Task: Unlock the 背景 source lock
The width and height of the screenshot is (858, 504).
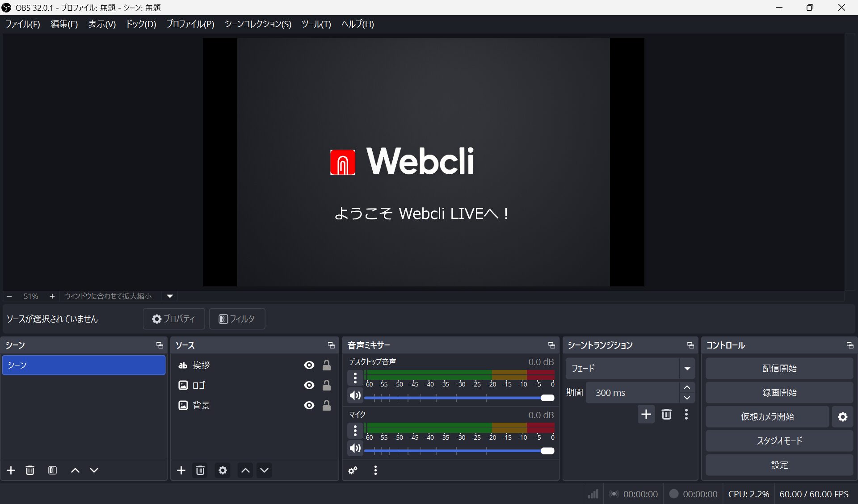Action: pyautogui.click(x=327, y=405)
